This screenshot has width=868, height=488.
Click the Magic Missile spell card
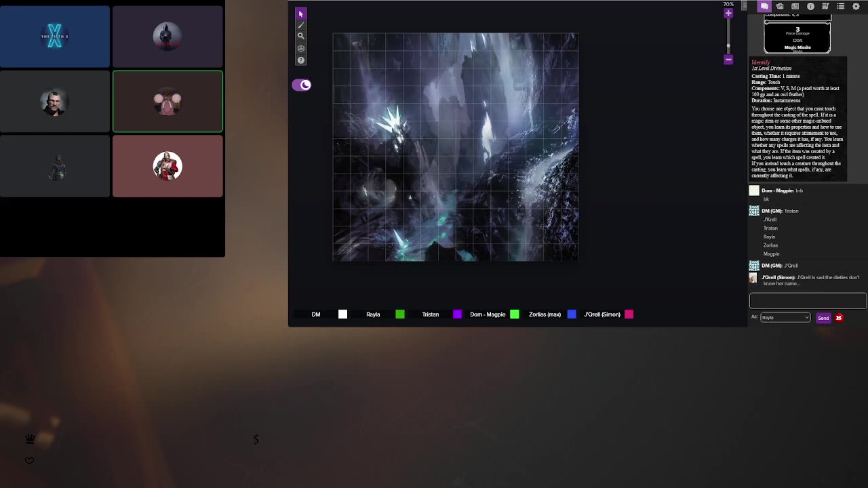(797, 37)
